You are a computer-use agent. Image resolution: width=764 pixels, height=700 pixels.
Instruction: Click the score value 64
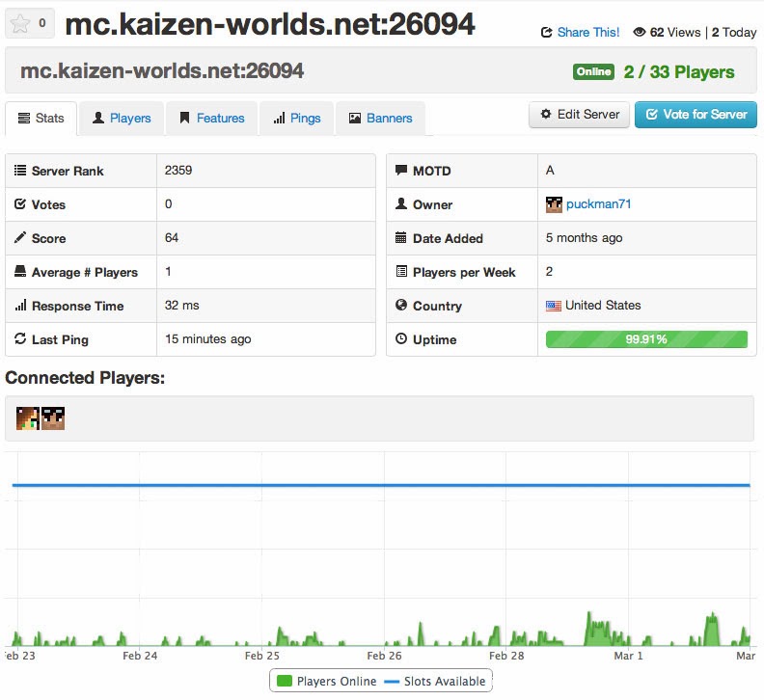[x=172, y=238]
